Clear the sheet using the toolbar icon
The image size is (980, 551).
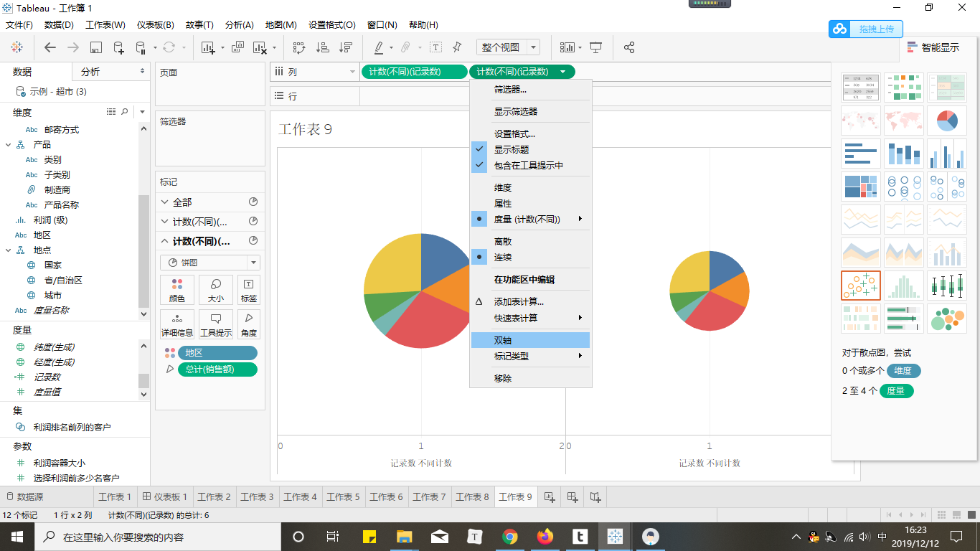point(260,47)
